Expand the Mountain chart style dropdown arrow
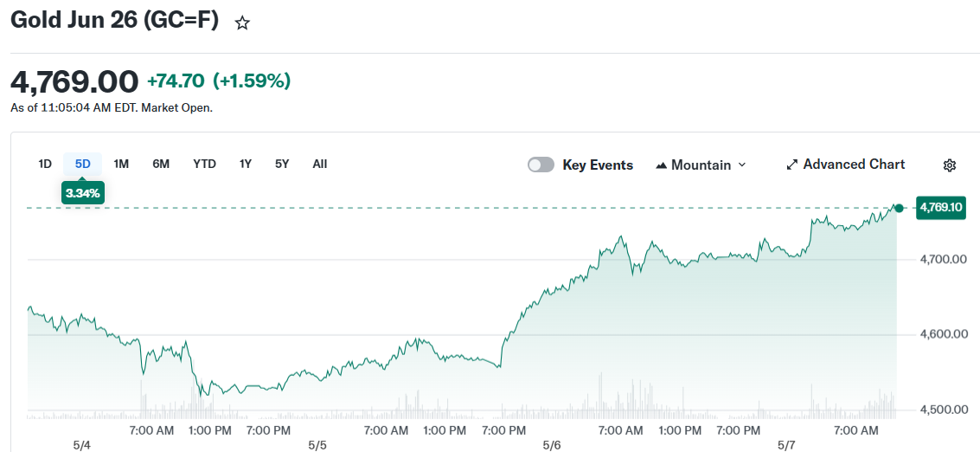The image size is (980, 452). click(x=742, y=165)
